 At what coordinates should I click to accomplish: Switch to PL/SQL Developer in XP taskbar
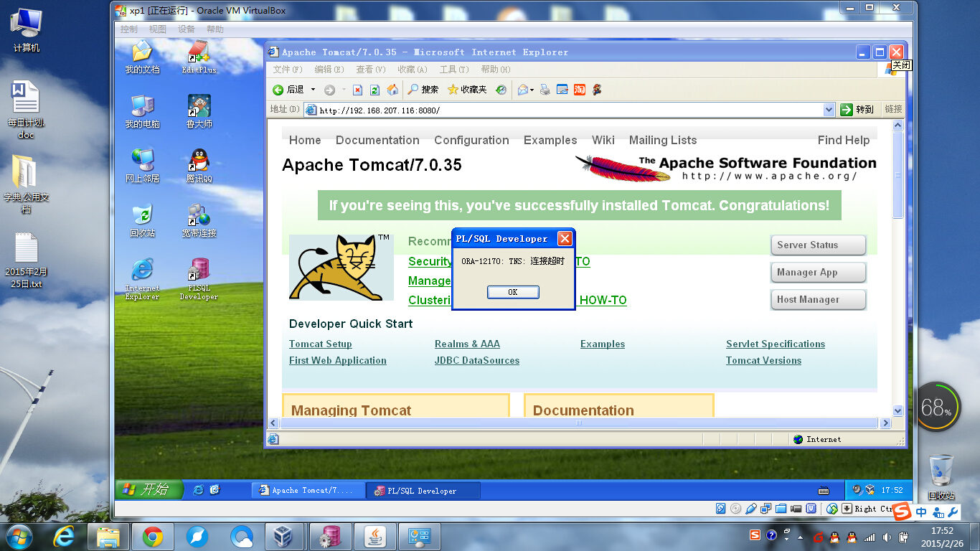click(x=423, y=491)
